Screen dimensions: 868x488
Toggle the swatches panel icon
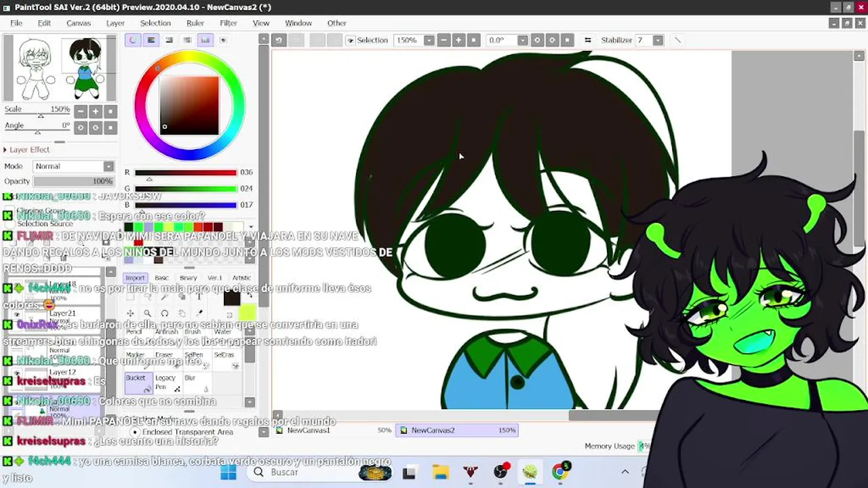click(205, 40)
